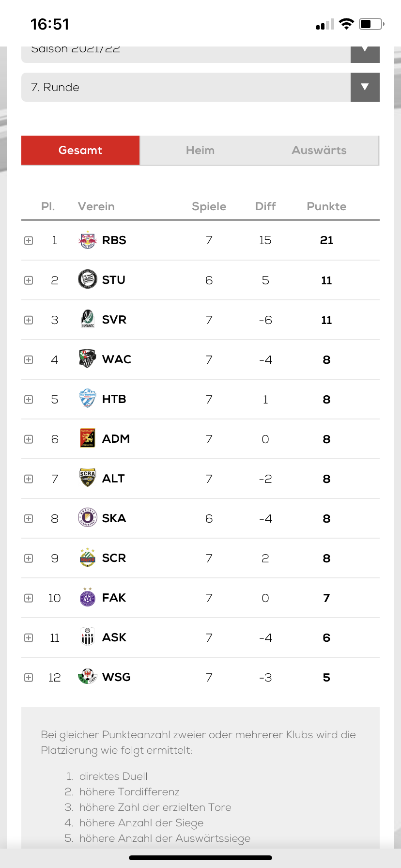Viewport: 401px width, 868px height.
Task: Expand the SKA row plus icon
Action: tap(29, 519)
